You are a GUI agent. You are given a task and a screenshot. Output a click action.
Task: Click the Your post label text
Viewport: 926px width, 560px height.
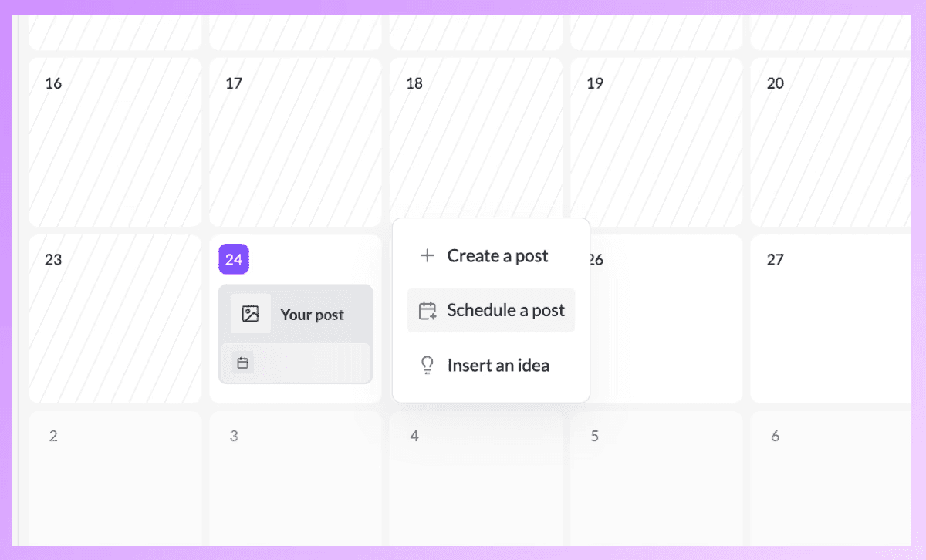click(x=313, y=314)
